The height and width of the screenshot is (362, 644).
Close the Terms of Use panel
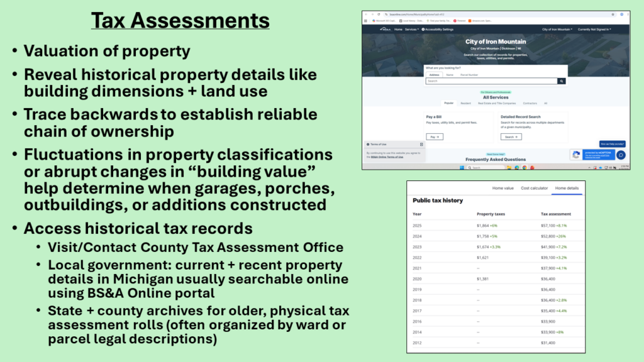tap(421, 145)
